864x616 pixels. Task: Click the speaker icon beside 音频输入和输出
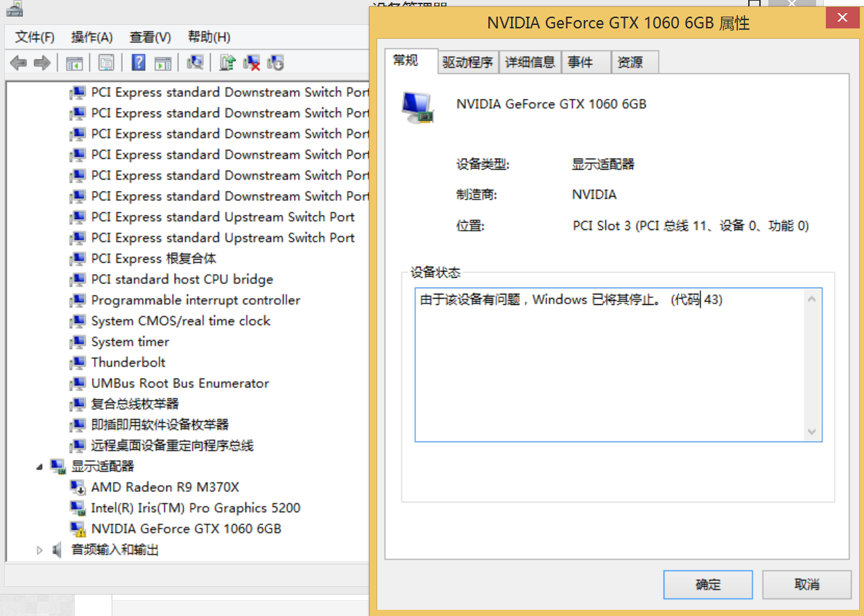58,549
